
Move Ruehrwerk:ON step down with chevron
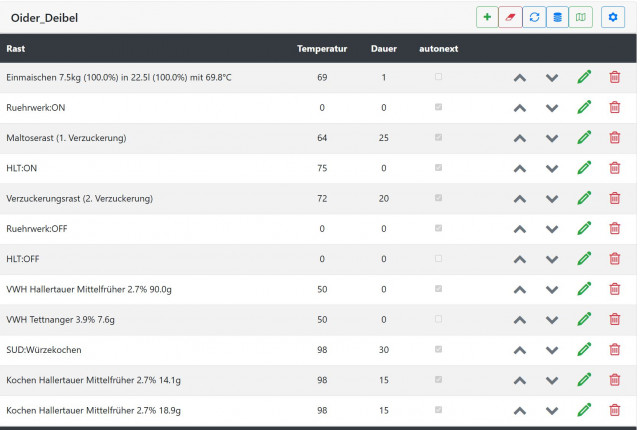point(552,108)
